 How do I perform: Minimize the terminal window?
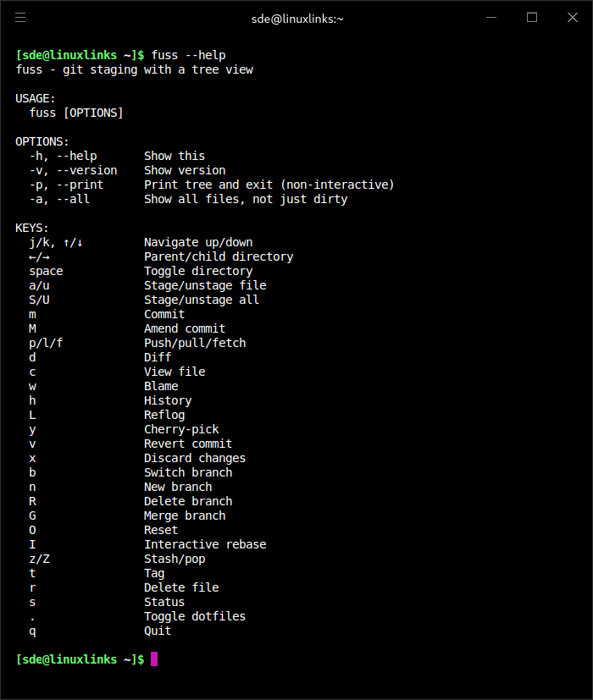click(491, 18)
